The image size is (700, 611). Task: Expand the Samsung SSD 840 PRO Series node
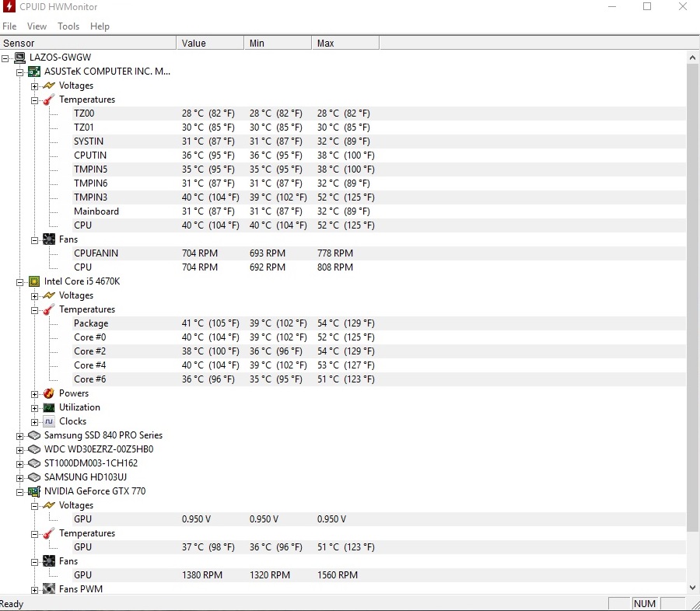[19, 437]
